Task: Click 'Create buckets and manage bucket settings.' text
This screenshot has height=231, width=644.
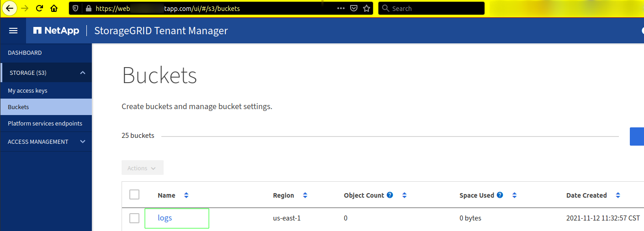Action: (x=197, y=106)
